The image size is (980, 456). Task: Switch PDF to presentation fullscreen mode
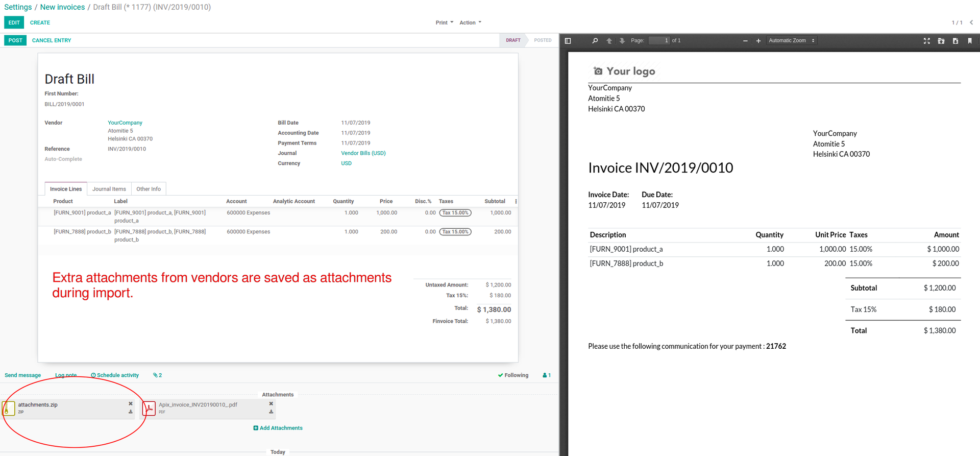point(927,41)
